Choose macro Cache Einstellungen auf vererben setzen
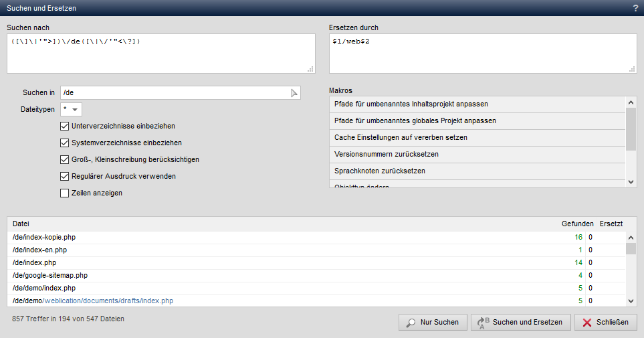 point(477,138)
